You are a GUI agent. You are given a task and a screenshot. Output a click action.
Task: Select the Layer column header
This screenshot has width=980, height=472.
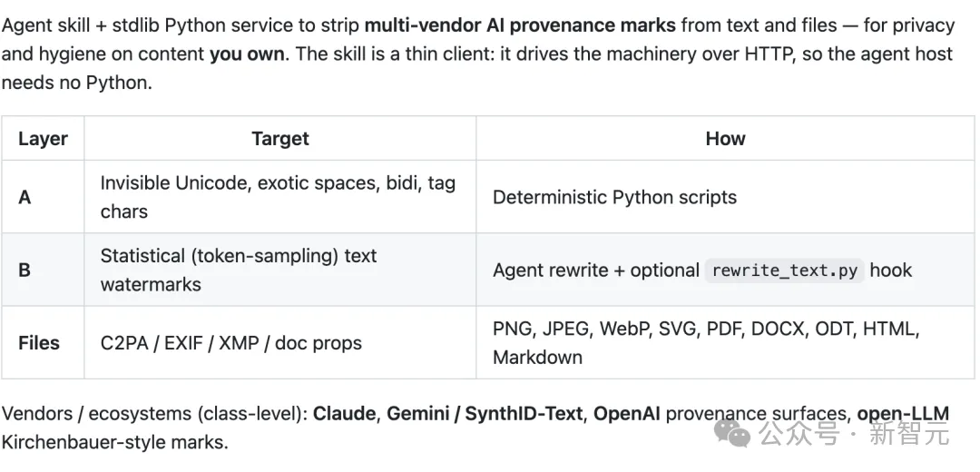[x=43, y=138]
